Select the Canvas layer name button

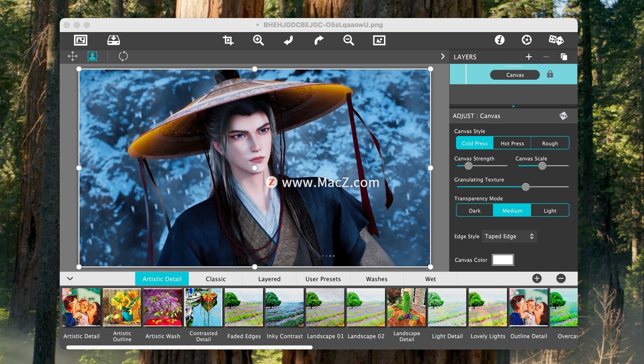pyautogui.click(x=515, y=75)
